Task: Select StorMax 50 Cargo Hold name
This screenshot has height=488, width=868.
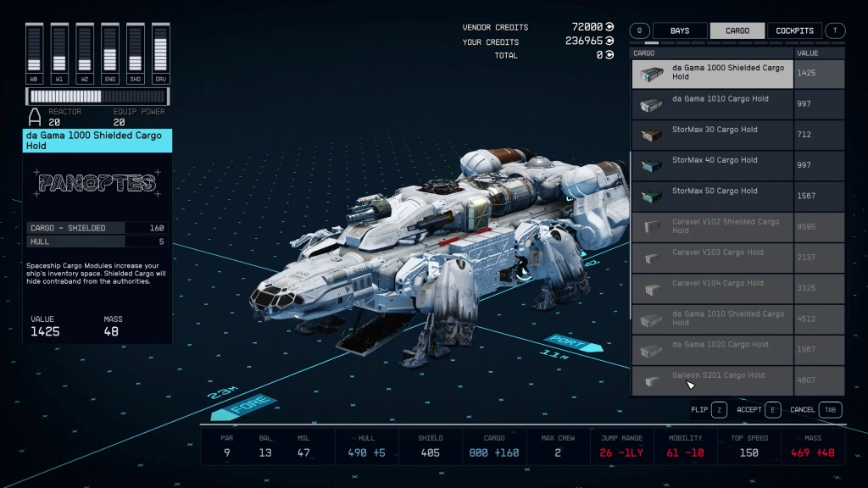Action: click(715, 191)
